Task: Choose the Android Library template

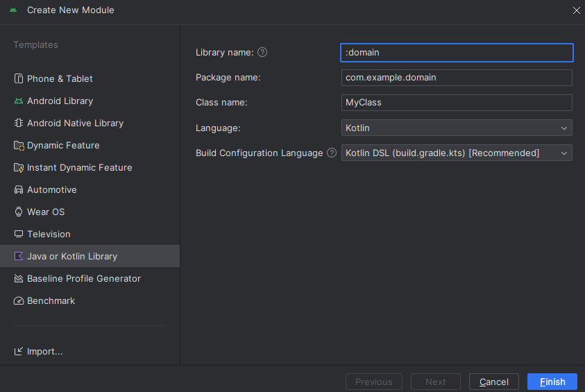Action: point(90,101)
